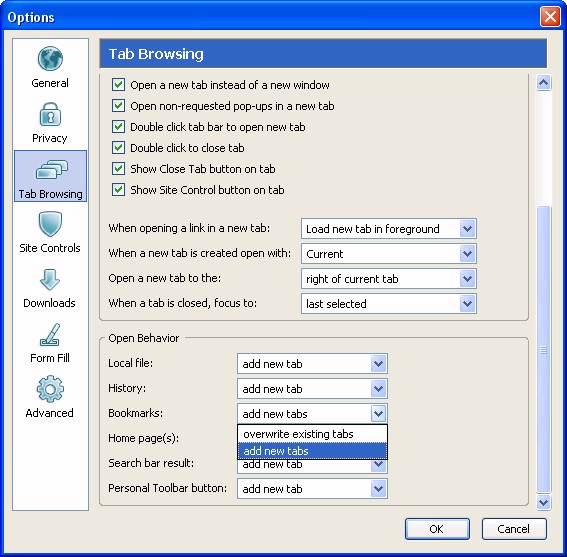This screenshot has width=567, height=557.
Task: Confirm settings with OK button
Action: (x=437, y=529)
